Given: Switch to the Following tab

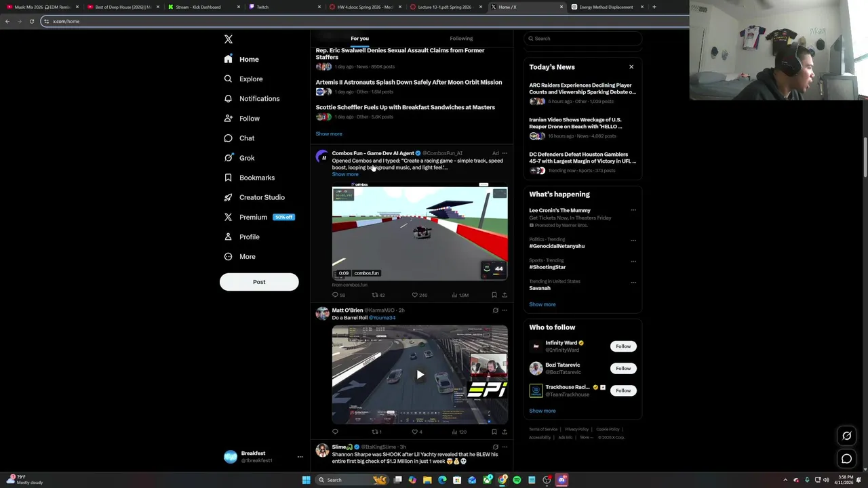Looking at the screenshot, I should [x=461, y=39].
